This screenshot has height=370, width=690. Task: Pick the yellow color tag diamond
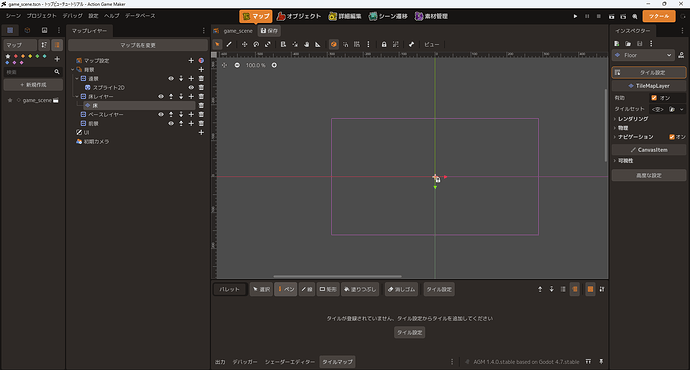click(x=30, y=56)
